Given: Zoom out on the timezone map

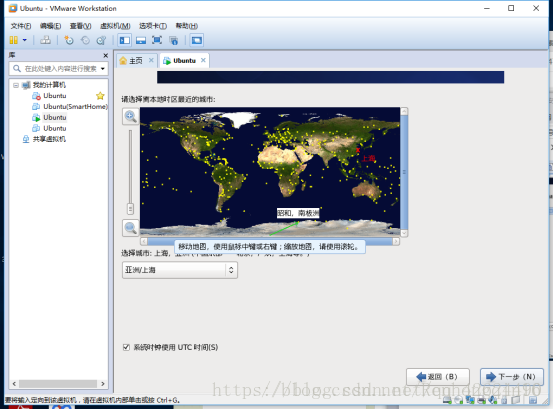Looking at the screenshot, I should (130, 228).
